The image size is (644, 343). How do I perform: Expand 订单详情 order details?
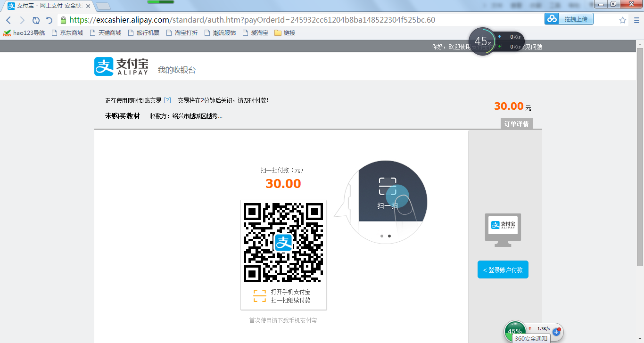pos(516,124)
